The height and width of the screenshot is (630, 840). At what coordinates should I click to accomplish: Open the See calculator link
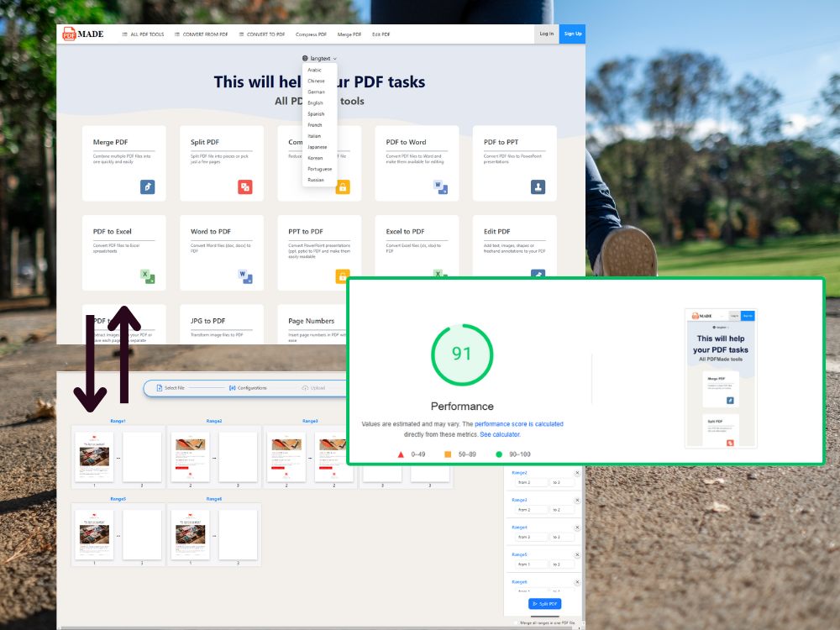click(500, 434)
